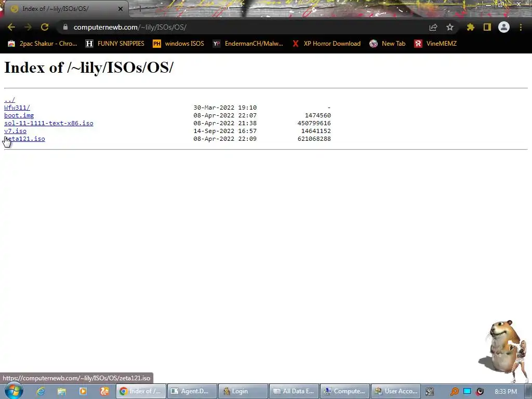Switch to the Agent.D... taskbar window
This screenshot has height=399, width=532.
192,391
